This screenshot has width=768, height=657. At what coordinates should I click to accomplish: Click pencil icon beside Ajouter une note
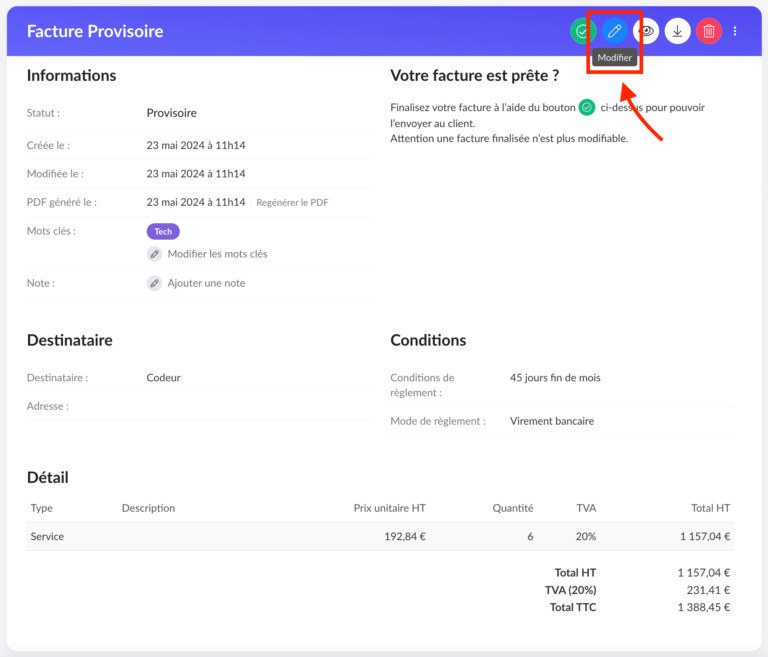pos(155,283)
